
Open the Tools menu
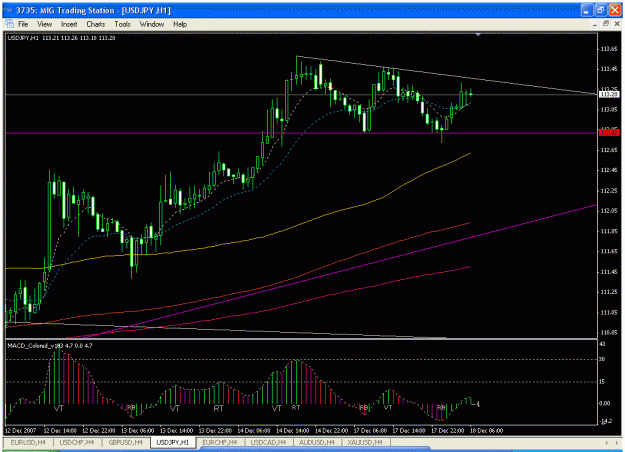tap(122, 24)
